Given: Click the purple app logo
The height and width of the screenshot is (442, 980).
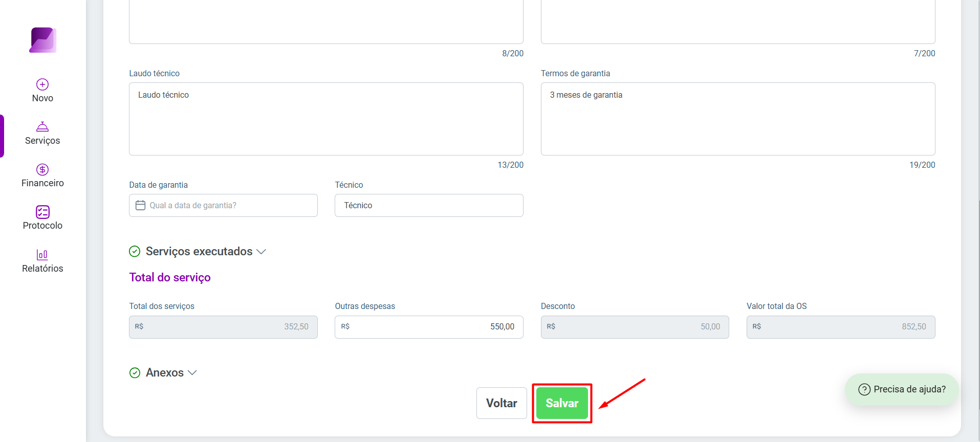Looking at the screenshot, I should [43, 40].
